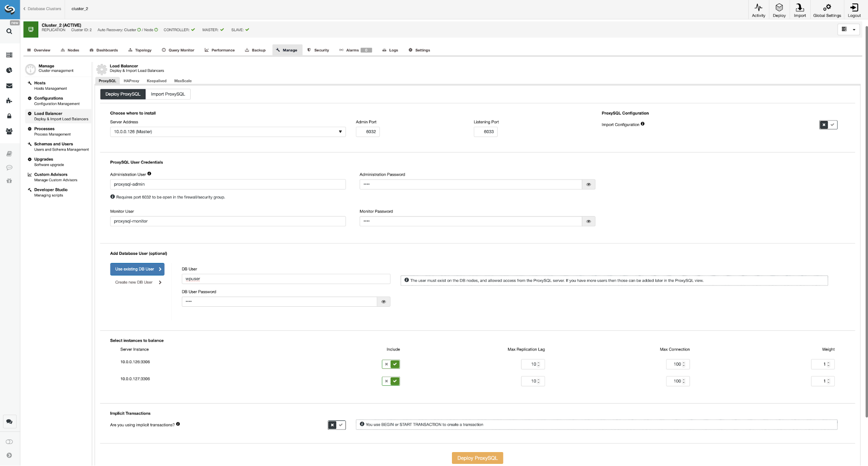
Task: Switch to the HAProxy tab
Action: pos(131,81)
